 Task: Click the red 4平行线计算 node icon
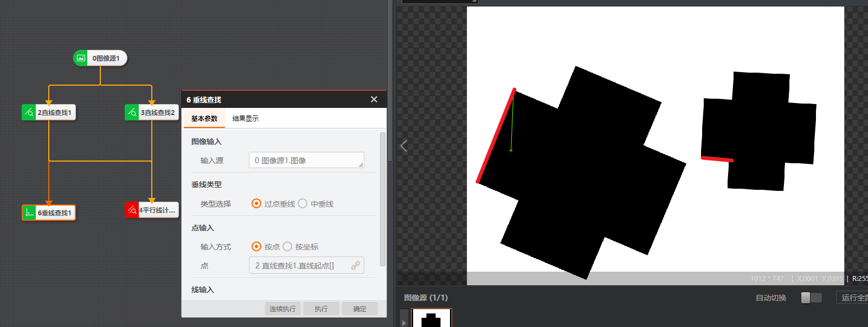pyautogui.click(x=132, y=210)
